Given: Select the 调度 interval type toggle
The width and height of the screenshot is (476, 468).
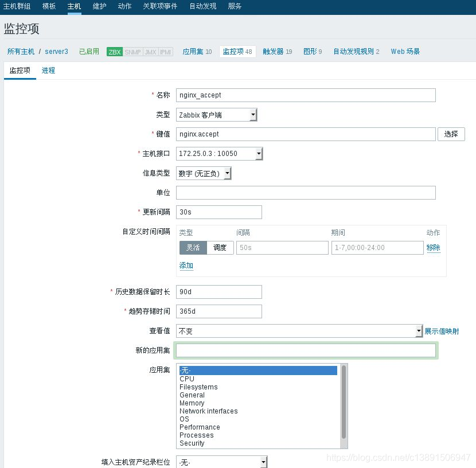Looking at the screenshot, I should tap(220, 248).
